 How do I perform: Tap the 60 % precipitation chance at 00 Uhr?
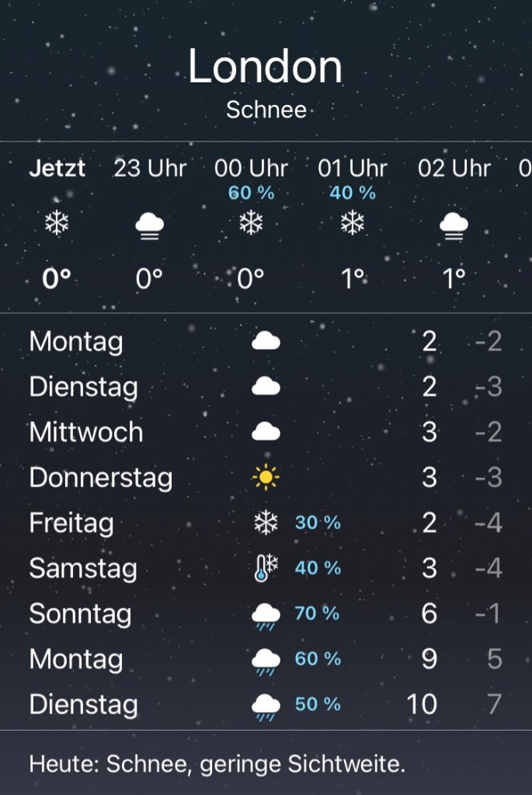[x=251, y=193]
